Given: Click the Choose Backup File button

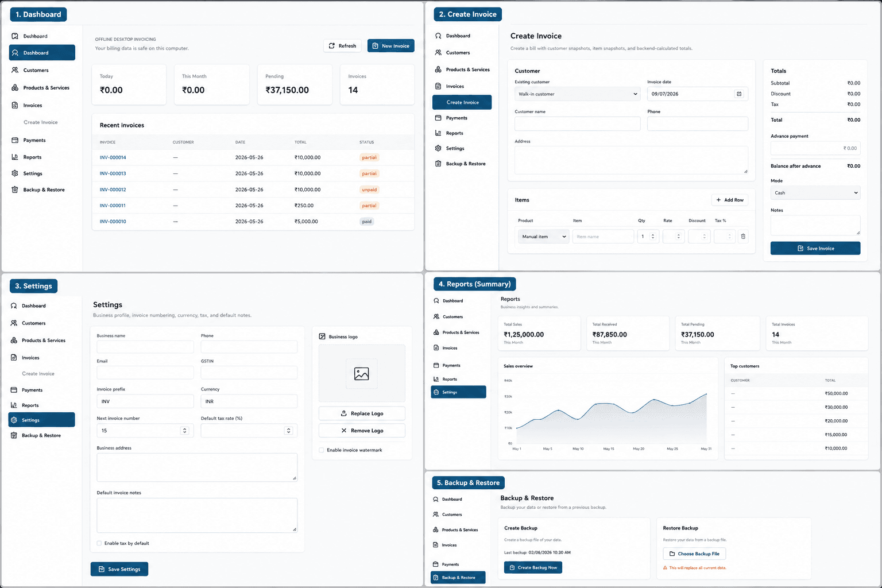Looking at the screenshot, I should pos(694,554).
